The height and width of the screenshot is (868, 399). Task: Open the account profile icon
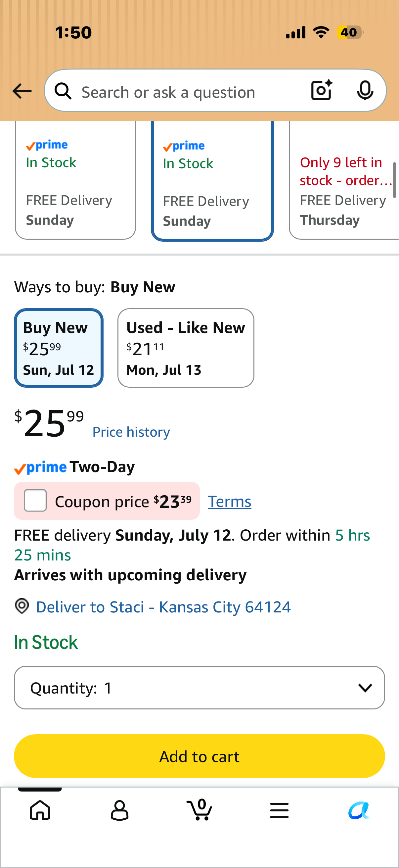[119, 810]
